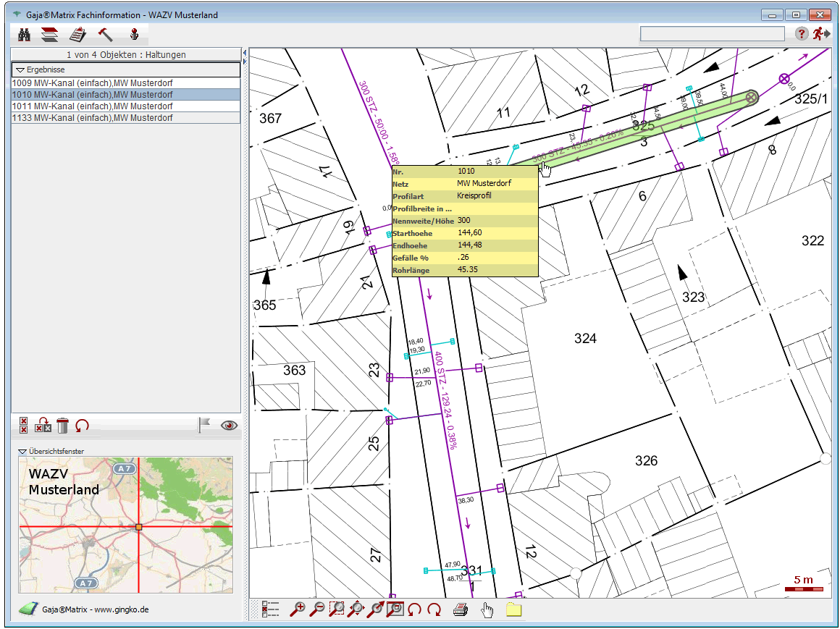Collapse the Ergebnisse section
Image resolution: width=840 pixels, height=629 pixels.
[20, 69]
